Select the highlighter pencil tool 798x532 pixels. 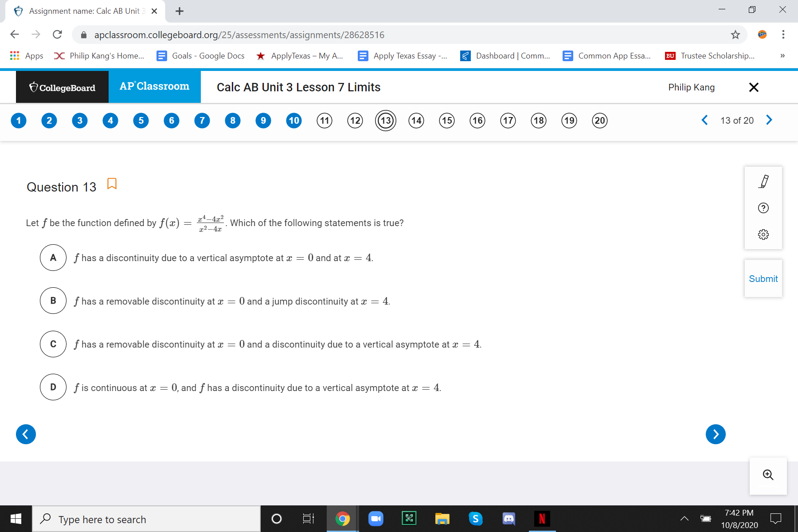[763, 181]
